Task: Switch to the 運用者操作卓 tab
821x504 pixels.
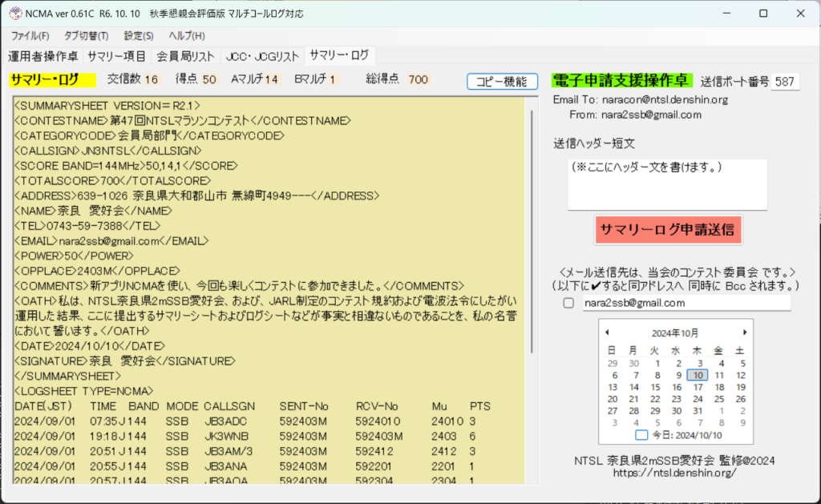Action: (42, 56)
